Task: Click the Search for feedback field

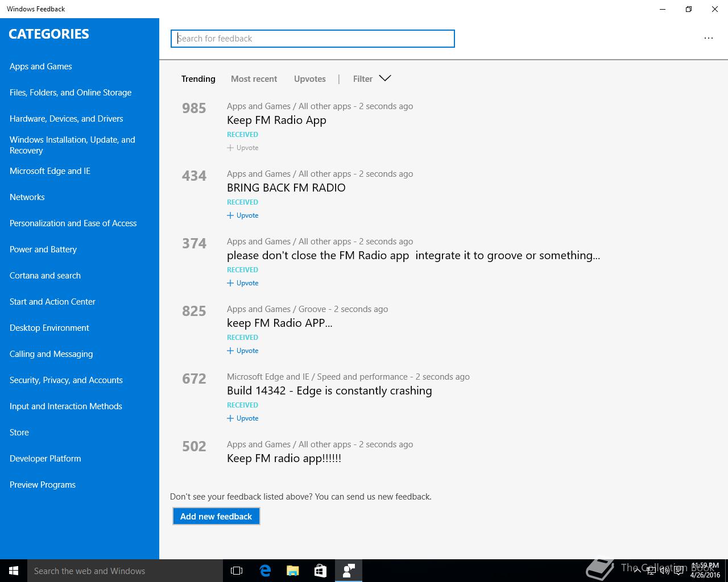Action: pyautogui.click(x=313, y=39)
